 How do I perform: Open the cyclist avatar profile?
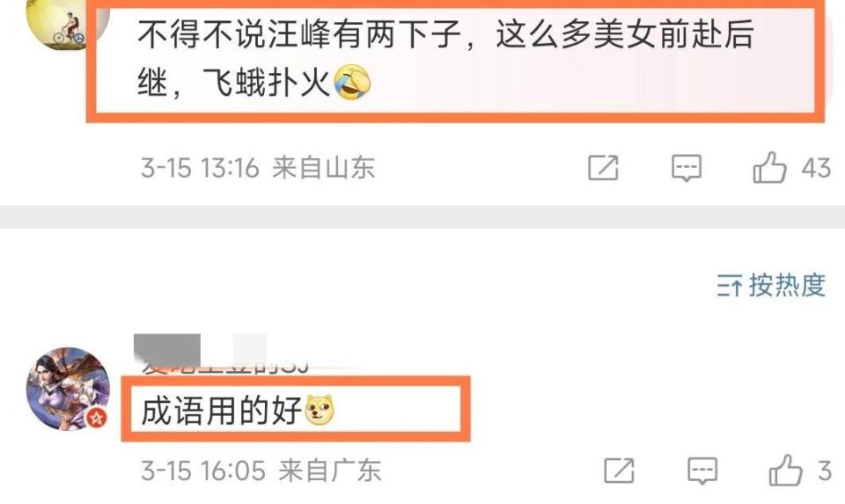click(x=68, y=21)
